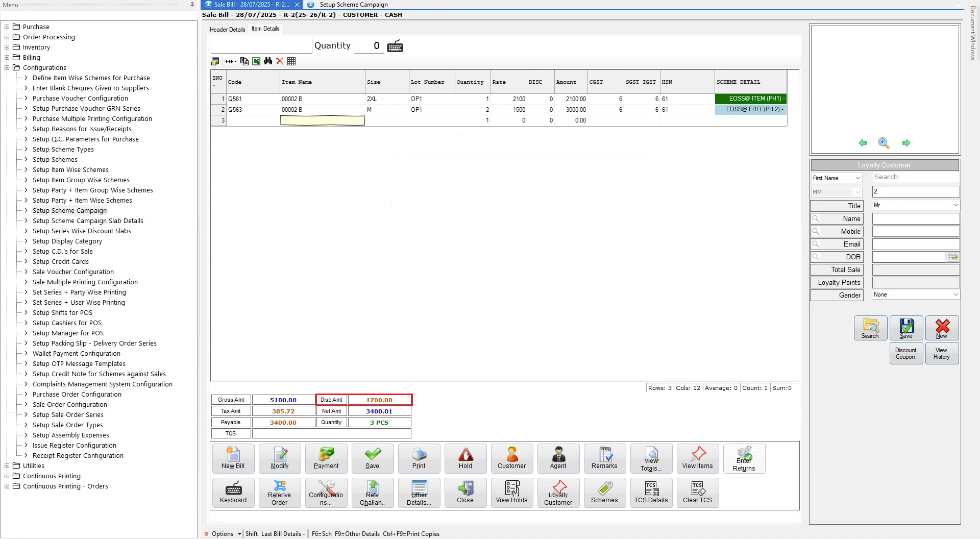Collapse the Configurations tree node
The height and width of the screenshot is (539, 980).
pyautogui.click(x=7, y=67)
